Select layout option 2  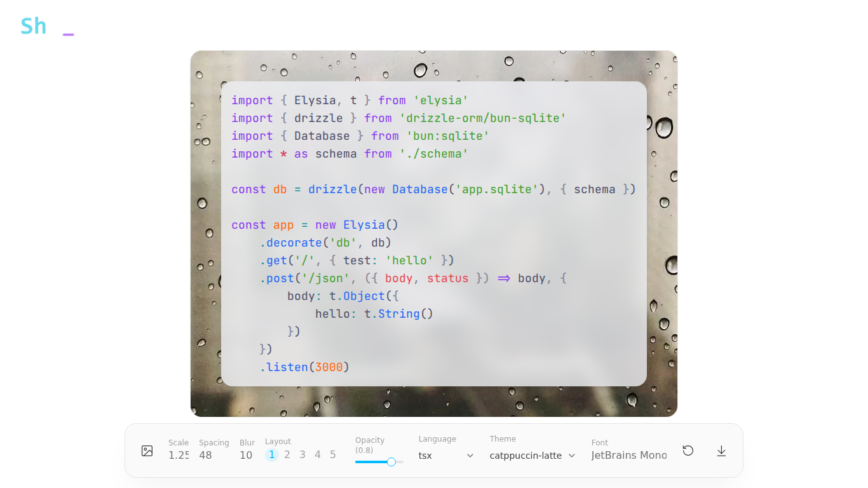[287, 455]
